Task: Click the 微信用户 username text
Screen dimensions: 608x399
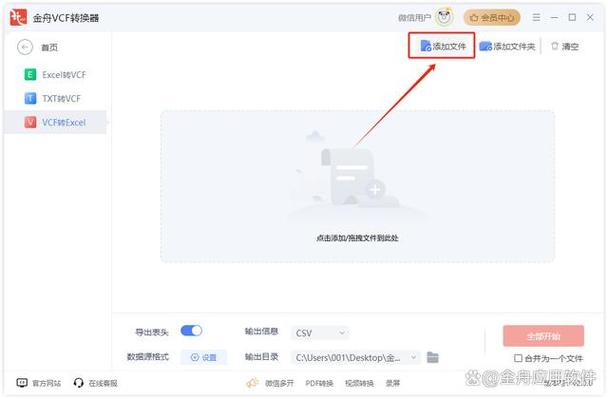Action: coord(414,18)
